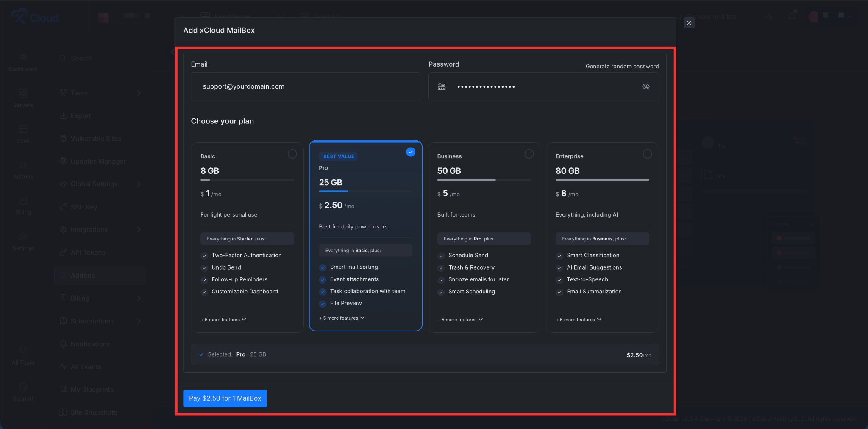The image size is (868, 429).
Task: Click the xCloud logo
Action: tap(35, 17)
